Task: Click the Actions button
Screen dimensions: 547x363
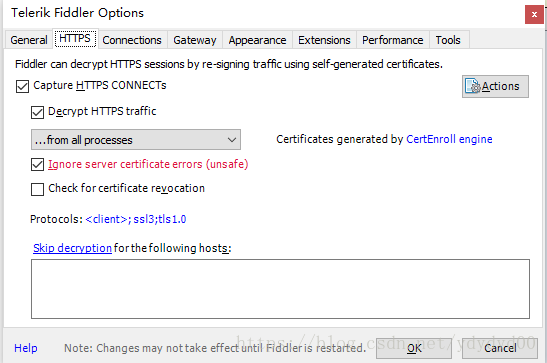Action: pyautogui.click(x=495, y=86)
